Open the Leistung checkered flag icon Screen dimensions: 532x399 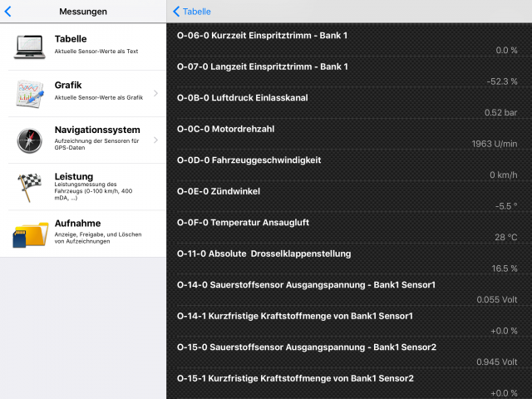[30, 187]
